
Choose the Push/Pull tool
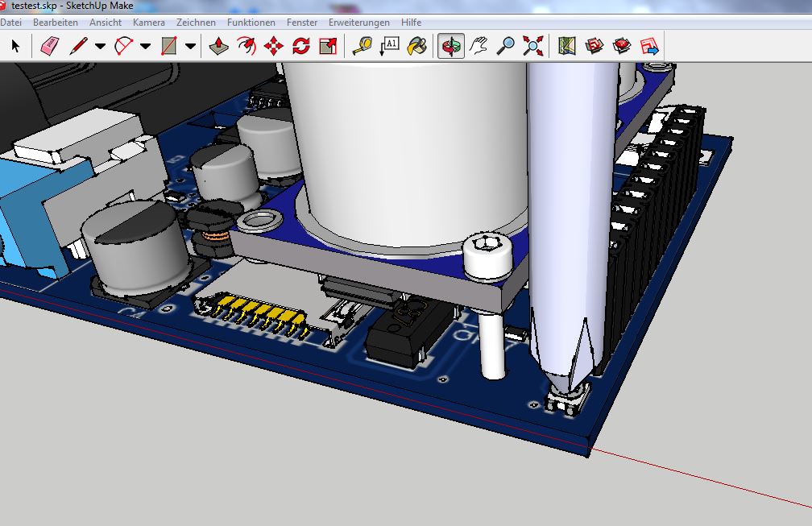point(218,46)
